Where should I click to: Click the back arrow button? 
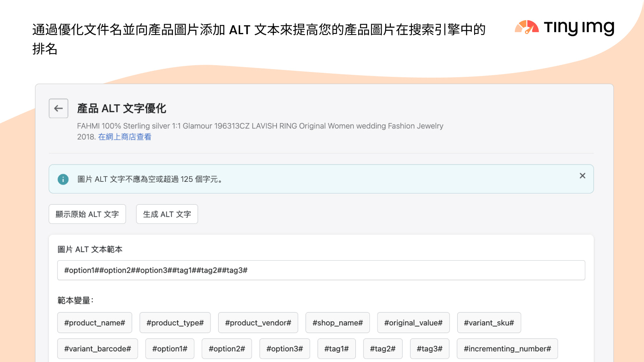(58, 108)
